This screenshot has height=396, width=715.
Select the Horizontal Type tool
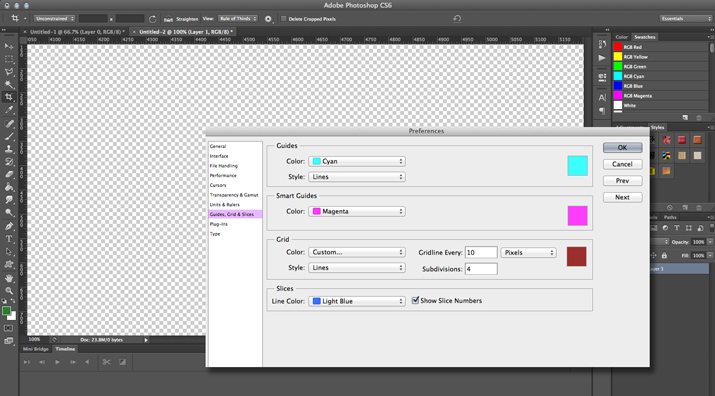(9, 239)
